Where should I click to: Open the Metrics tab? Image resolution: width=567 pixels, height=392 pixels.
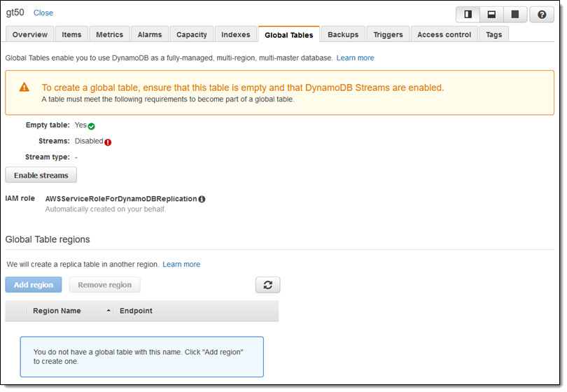110,35
